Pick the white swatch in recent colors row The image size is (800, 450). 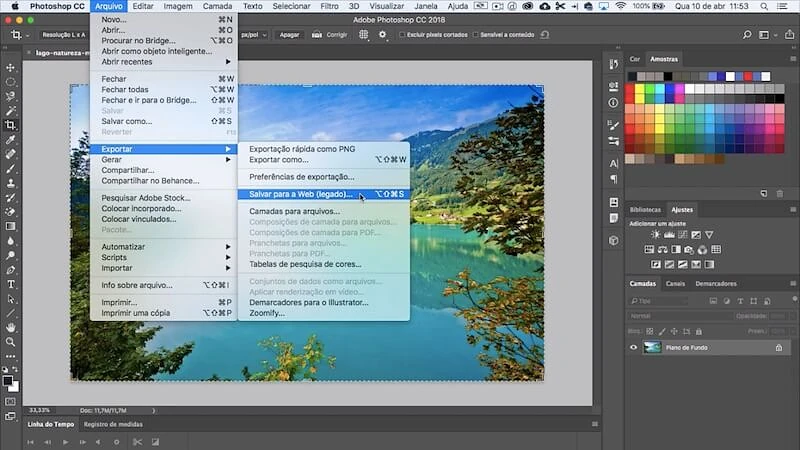[x=730, y=77]
